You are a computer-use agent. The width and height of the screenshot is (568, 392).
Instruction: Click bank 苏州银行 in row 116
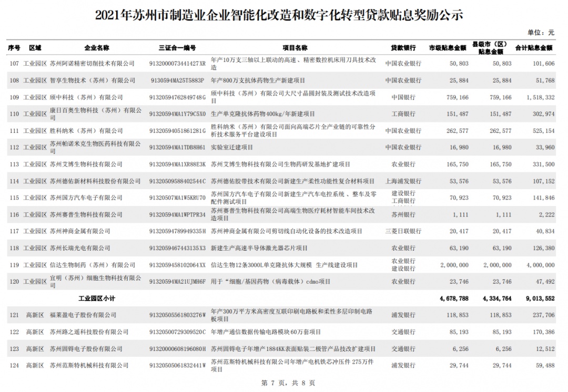click(403, 214)
